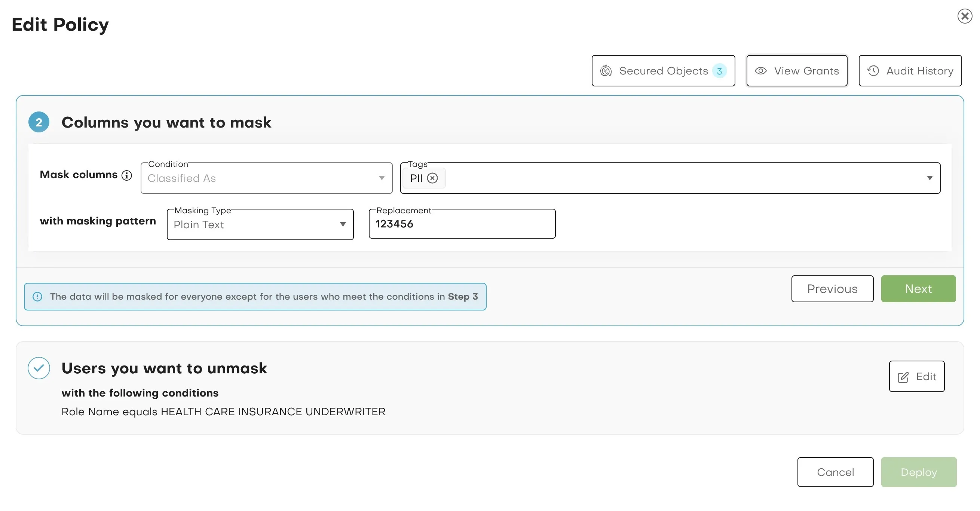Close the Edit Policy dialog
Image resolution: width=980 pixels, height=511 pixels.
[x=964, y=16]
